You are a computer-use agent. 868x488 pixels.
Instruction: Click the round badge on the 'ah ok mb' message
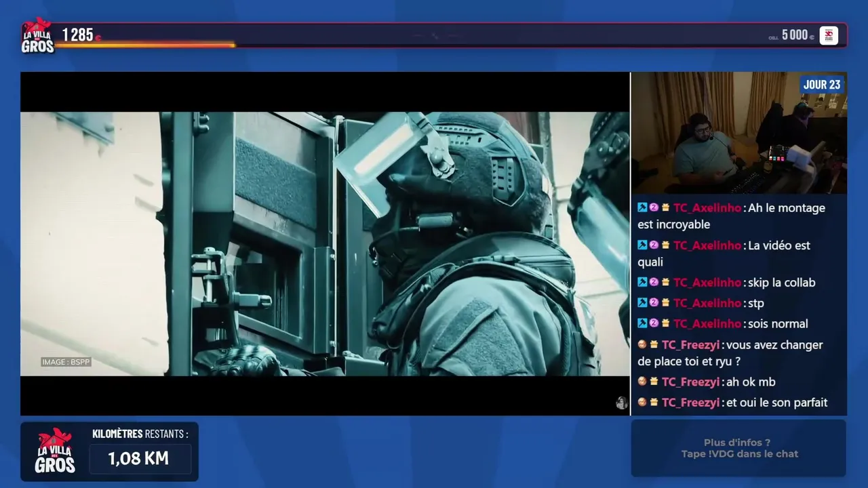[x=642, y=382]
